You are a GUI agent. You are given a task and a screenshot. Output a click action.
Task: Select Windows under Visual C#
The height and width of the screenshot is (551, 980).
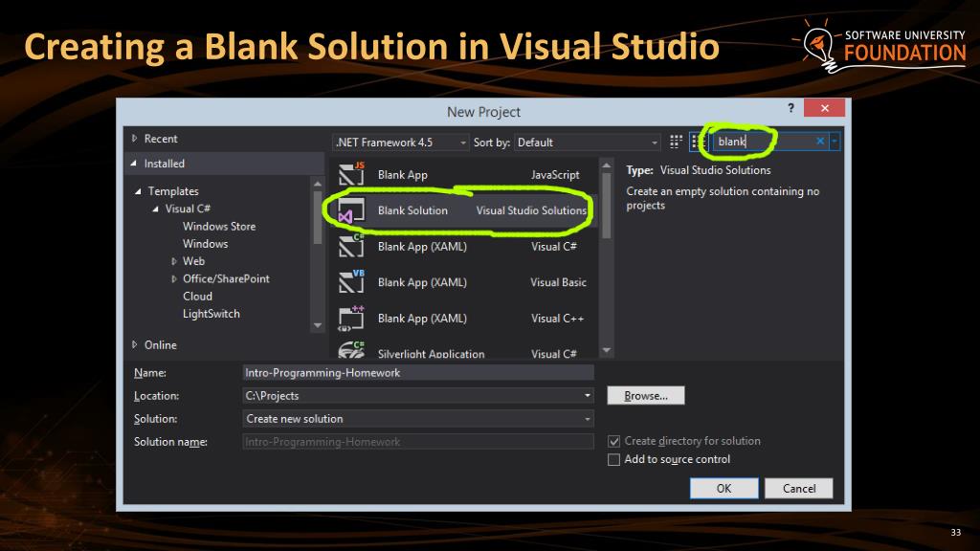point(205,244)
